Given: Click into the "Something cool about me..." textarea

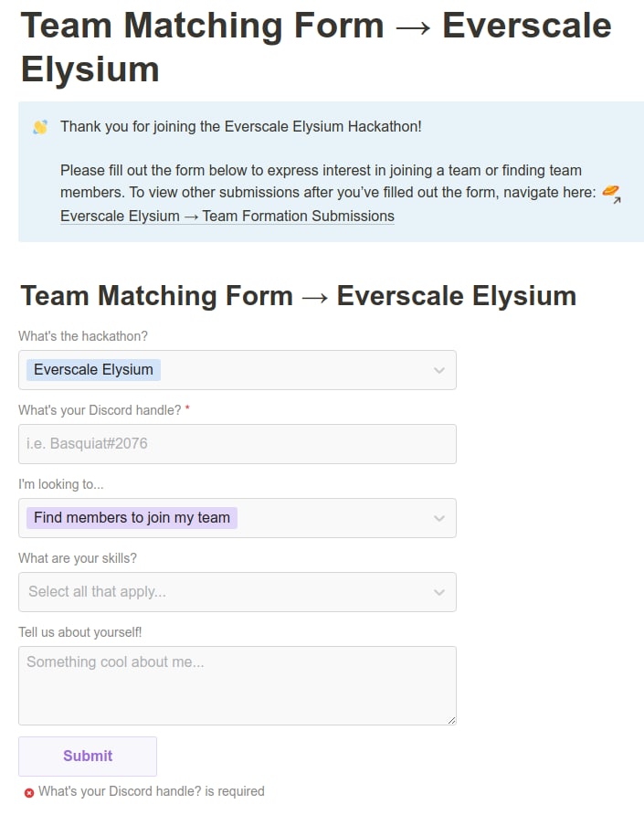Looking at the screenshot, I should click(237, 685).
